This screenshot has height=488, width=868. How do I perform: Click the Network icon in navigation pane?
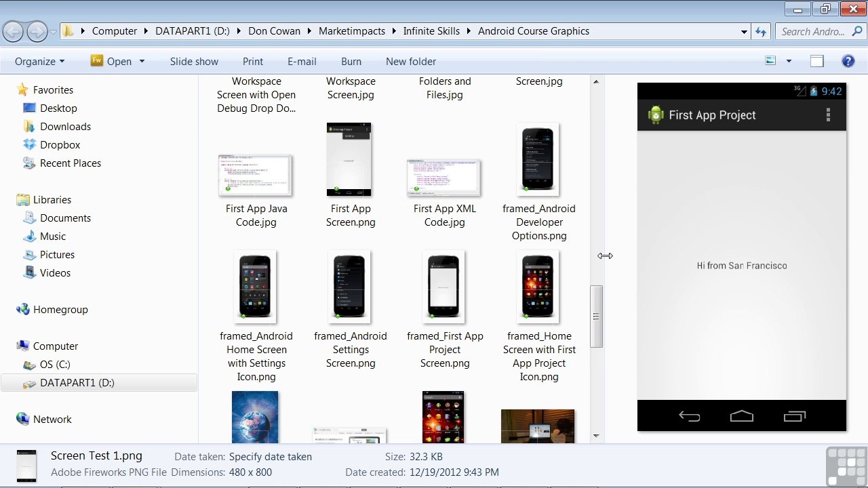point(22,419)
